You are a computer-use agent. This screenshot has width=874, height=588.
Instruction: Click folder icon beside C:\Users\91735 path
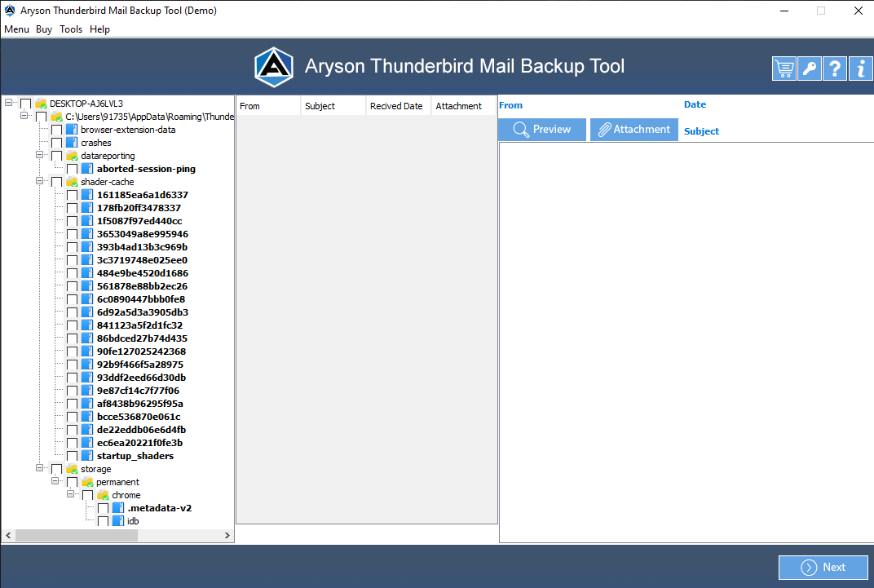point(56,117)
